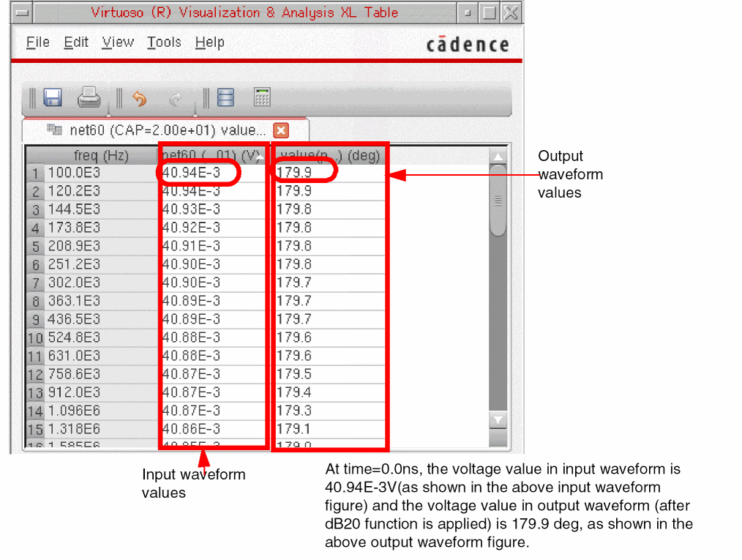This screenshot has width=742, height=560.
Task: Click the 179.8 cell in row 3
Action: click(x=330, y=209)
